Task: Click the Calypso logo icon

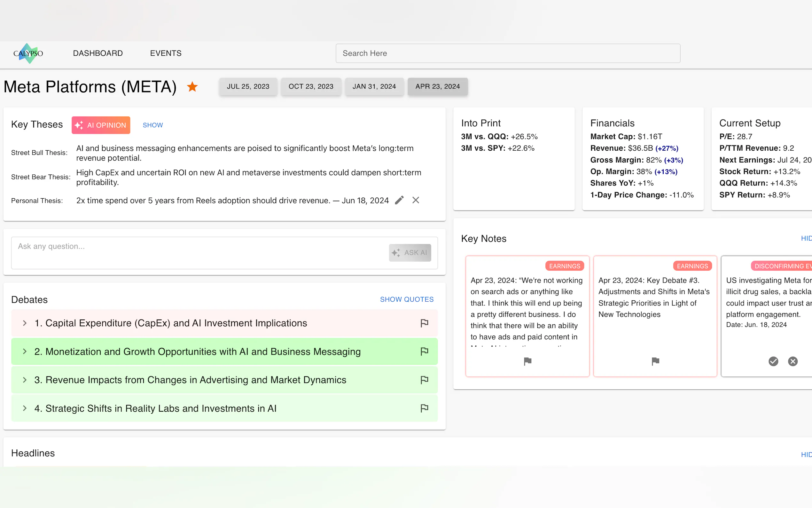Action: pos(28,53)
